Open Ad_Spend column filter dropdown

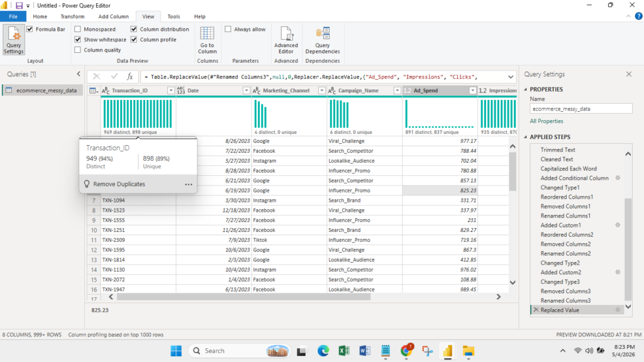(x=473, y=90)
